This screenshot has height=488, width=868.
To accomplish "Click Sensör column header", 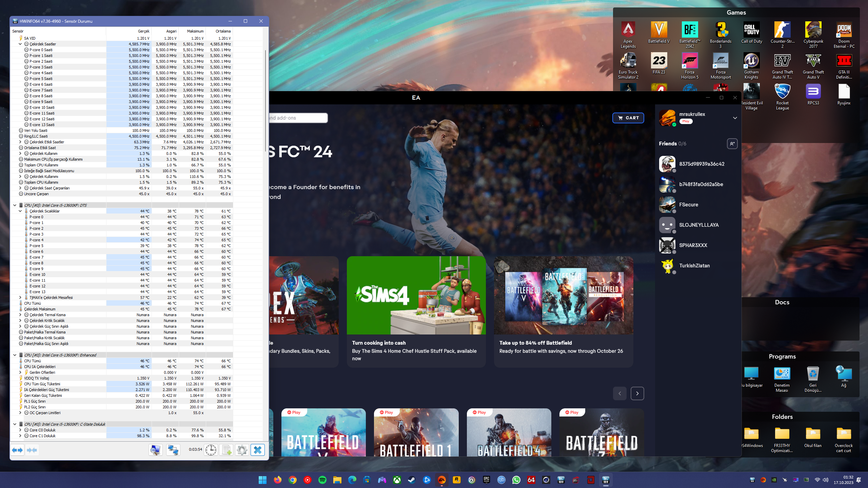I will coord(58,31).
